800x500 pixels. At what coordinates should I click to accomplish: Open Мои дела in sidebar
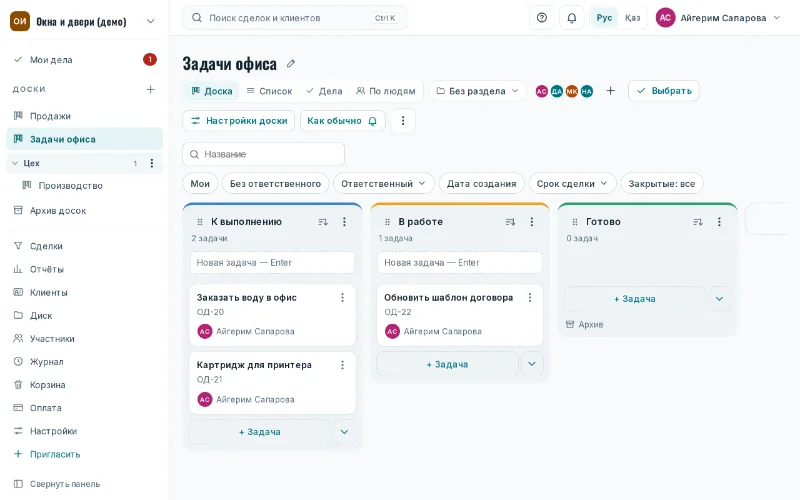[x=84, y=60]
